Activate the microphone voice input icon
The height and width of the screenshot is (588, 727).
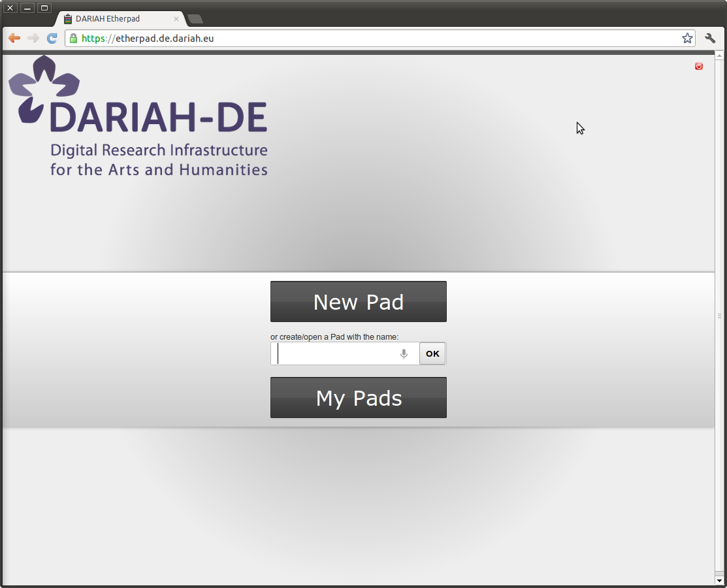(x=404, y=353)
